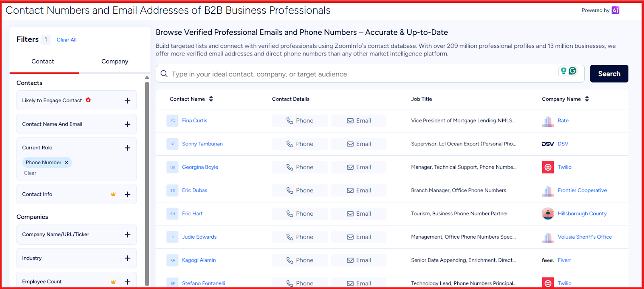Click the ED avatar for Eric Dubas

(x=173, y=190)
